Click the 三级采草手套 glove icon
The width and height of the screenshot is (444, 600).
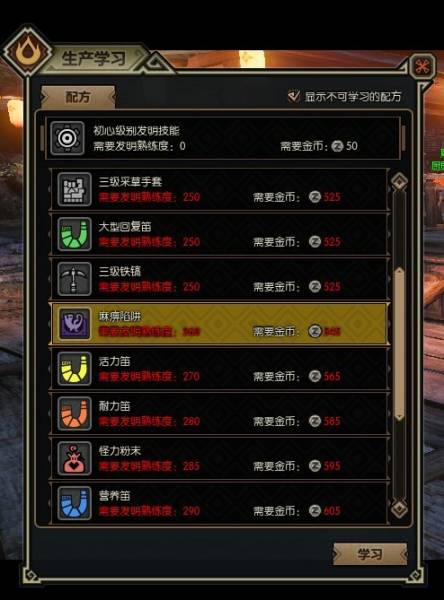click(74, 189)
